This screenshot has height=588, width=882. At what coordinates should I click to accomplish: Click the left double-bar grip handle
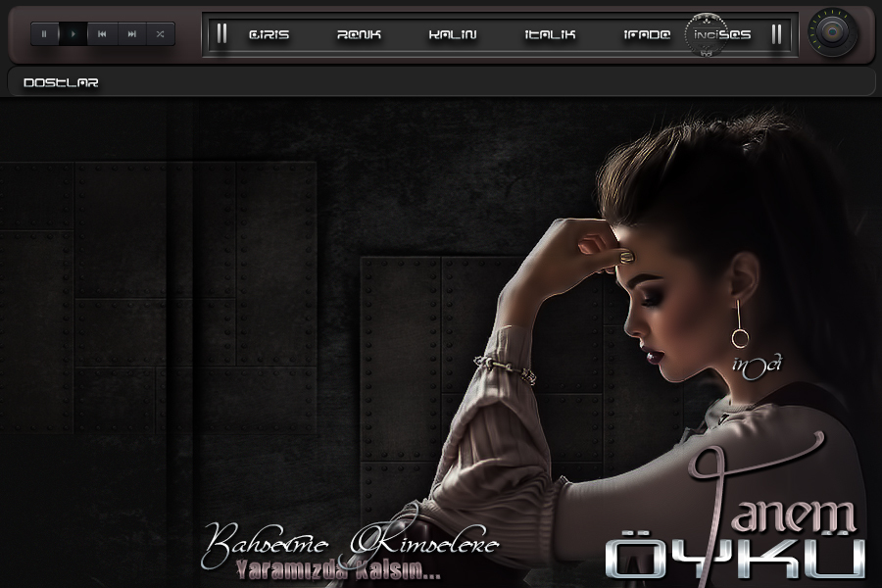tap(222, 34)
